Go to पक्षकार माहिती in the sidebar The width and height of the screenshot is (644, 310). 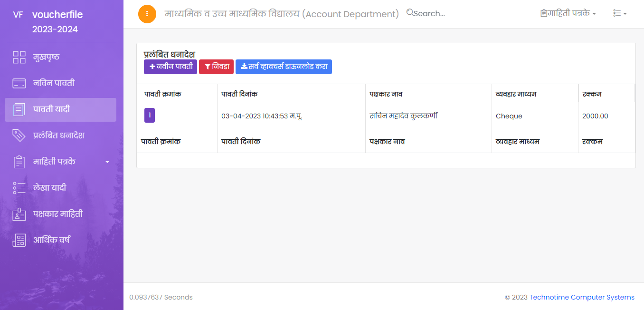pyautogui.click(x=58, y=214)
